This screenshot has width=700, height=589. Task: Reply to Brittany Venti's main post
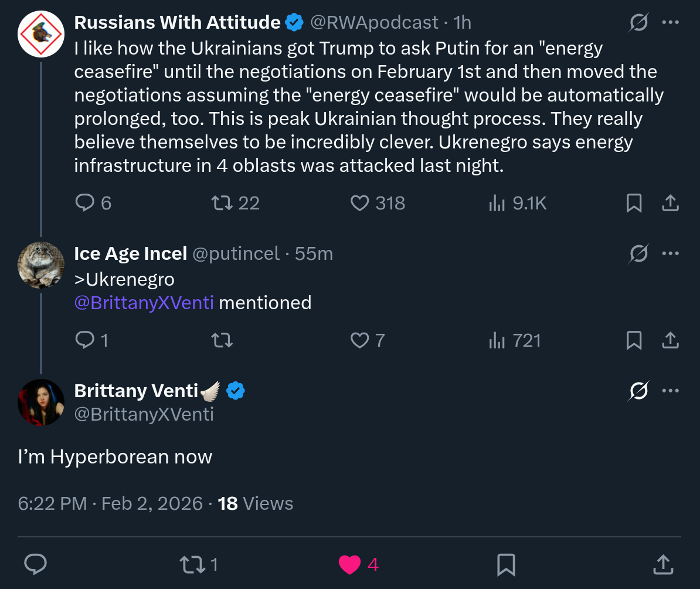pos(36,564)
